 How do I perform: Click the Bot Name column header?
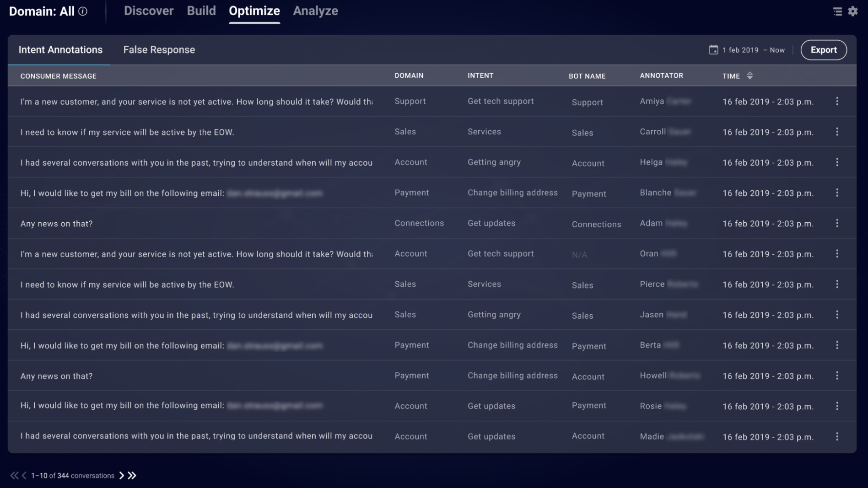pyautogui.click(x=587, y=76)
